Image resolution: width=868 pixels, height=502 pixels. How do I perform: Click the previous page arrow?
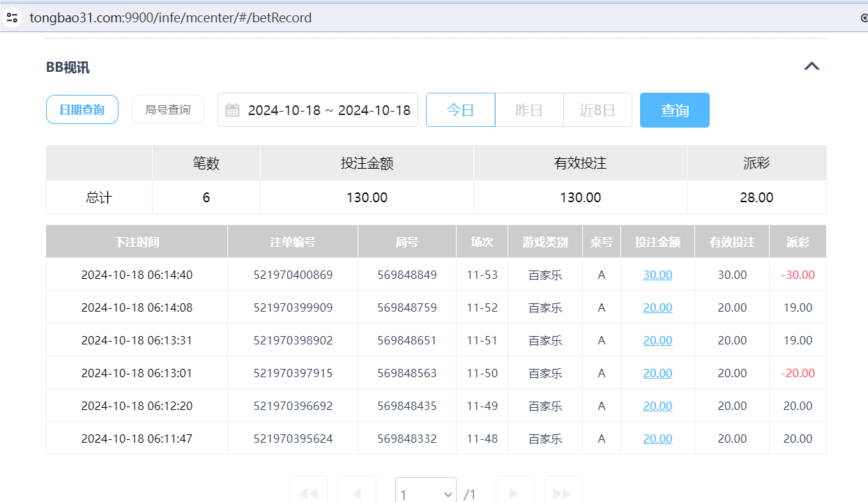tap(357, 493)
